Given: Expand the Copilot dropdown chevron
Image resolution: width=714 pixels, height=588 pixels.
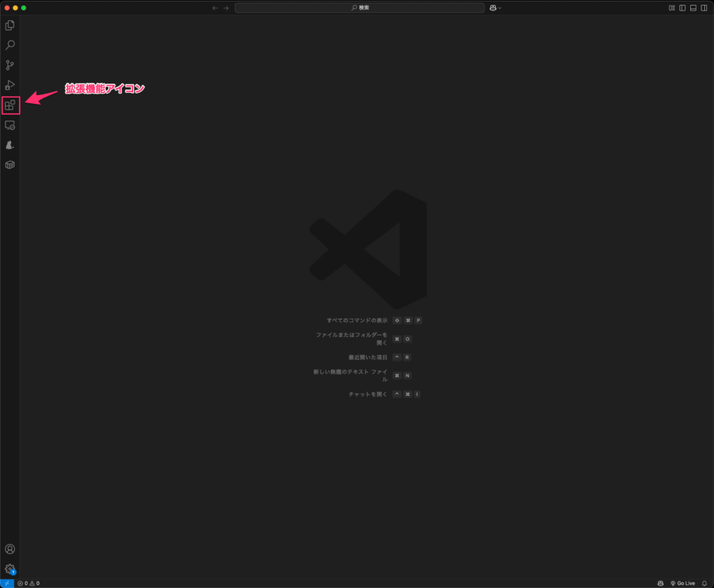Looking at the screenshot, I should (499, 8).
